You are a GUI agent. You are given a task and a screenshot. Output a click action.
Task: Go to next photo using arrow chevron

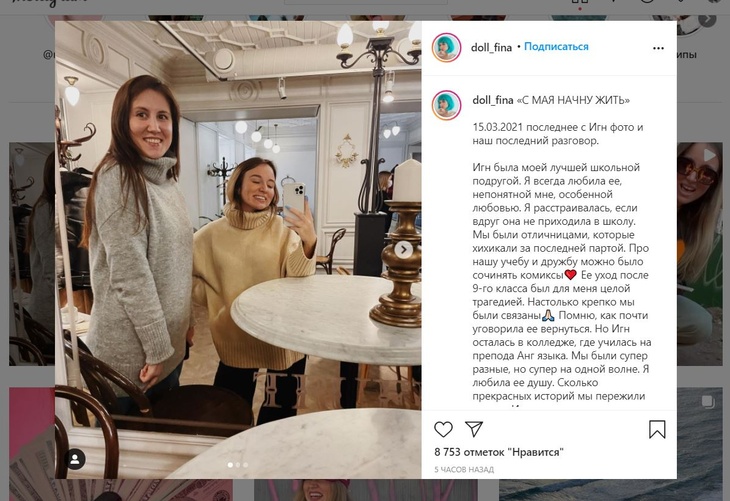(x=403, y=250)
